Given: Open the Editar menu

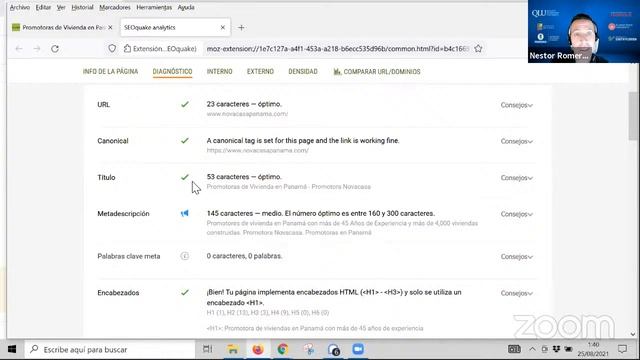Looking at the screenshot, I should pyautogui.click(x=43, y=7).
